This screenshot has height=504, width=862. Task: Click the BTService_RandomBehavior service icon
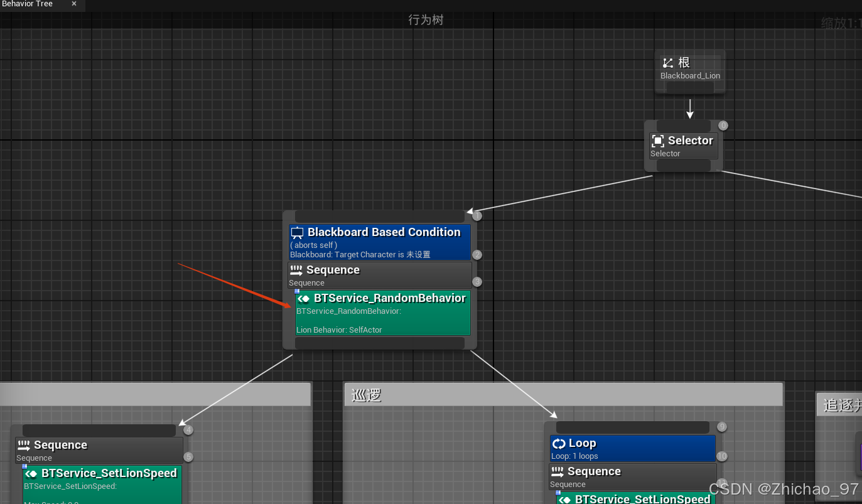(x=303, y=299)
